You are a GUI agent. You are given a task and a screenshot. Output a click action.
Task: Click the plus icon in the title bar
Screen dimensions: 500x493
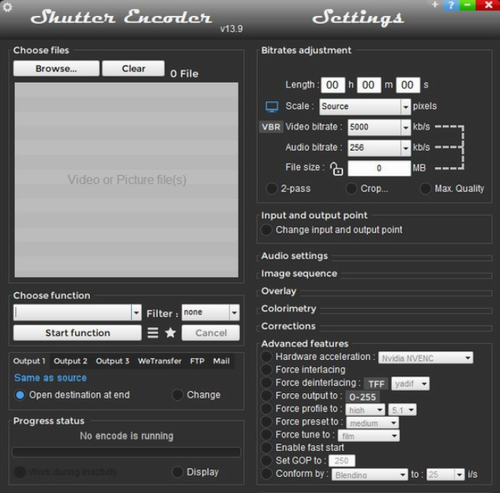tap(435, 4)
